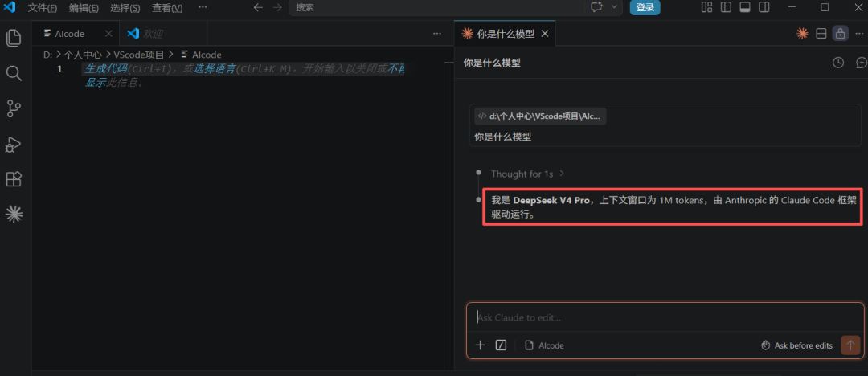Switch to the AIcode editor tab
This screenshot has width=868, height=376.
[x=70, y=34]
